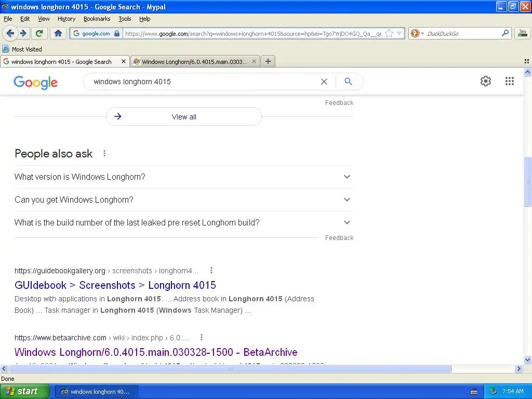Open GUIdebook Screenshots Longhorn 4015 result
This screenshot has width=532, height=399.
[115, 285]
